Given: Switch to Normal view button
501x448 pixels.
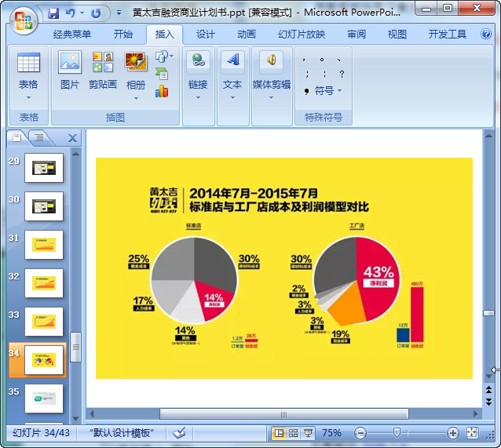Looking at the screenshot, I should point(279,433).
